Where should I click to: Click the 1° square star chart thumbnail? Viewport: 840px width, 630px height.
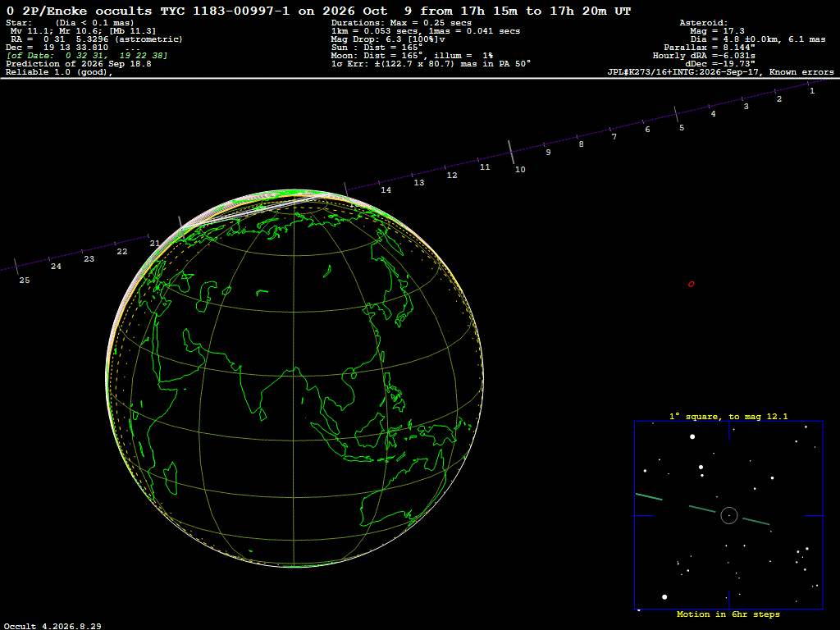(x=728, y=515)
